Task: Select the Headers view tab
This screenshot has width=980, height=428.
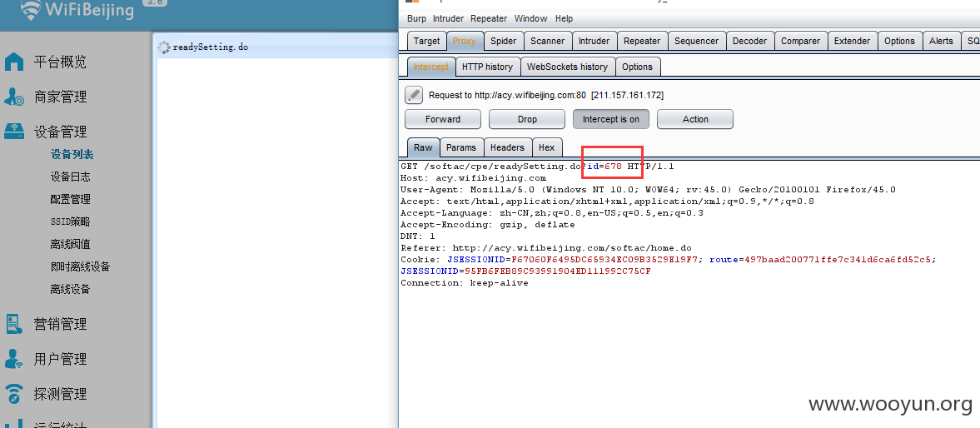Action: pos(508,148)
